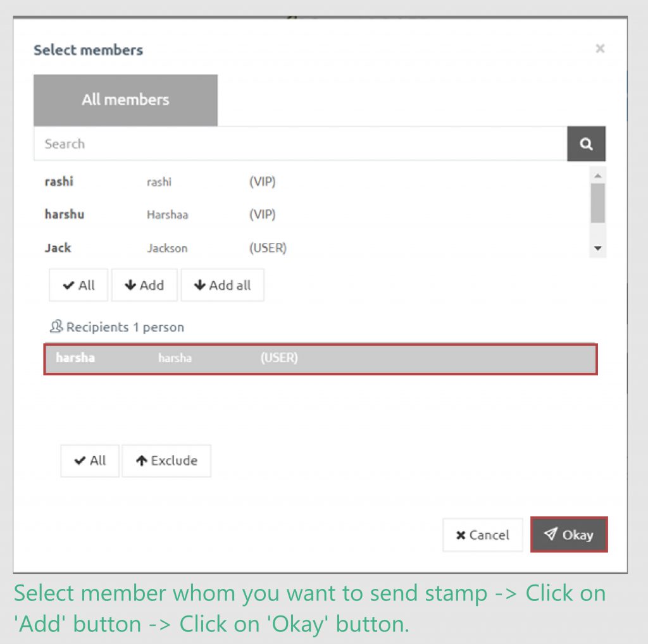Click the Okay button
648x644 pixels.
coord(568,535)
